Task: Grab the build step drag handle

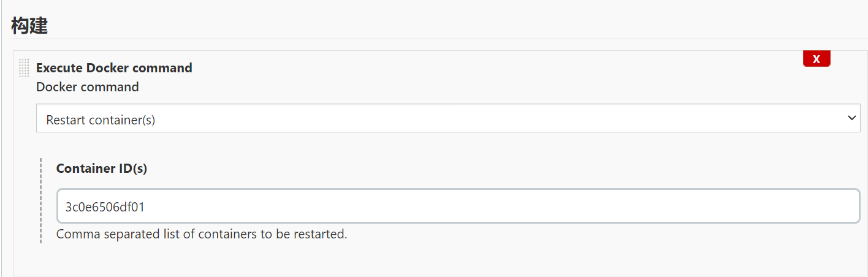Action: click(x=24, y=67)
